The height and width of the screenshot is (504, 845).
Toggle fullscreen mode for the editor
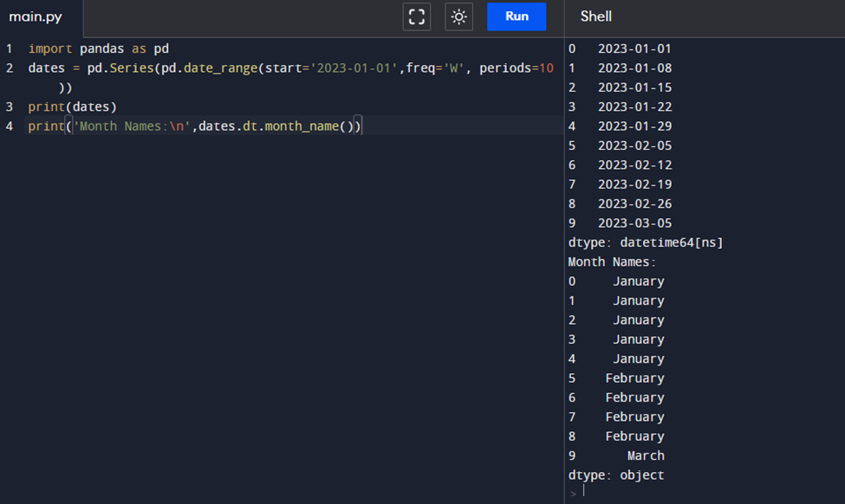point(417,16)
